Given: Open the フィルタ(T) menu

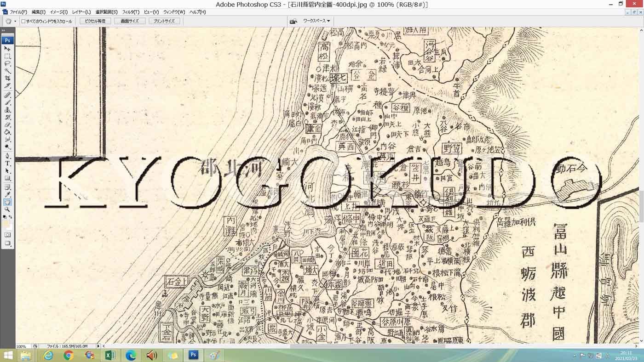Looking at the screenshot, I should coord(131,12).
